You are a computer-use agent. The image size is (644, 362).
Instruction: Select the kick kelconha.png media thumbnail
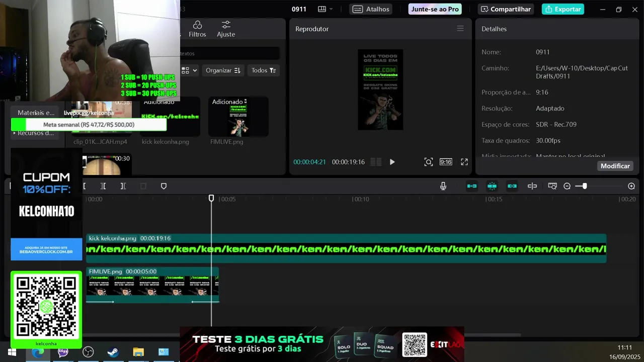tap(170, 117)
